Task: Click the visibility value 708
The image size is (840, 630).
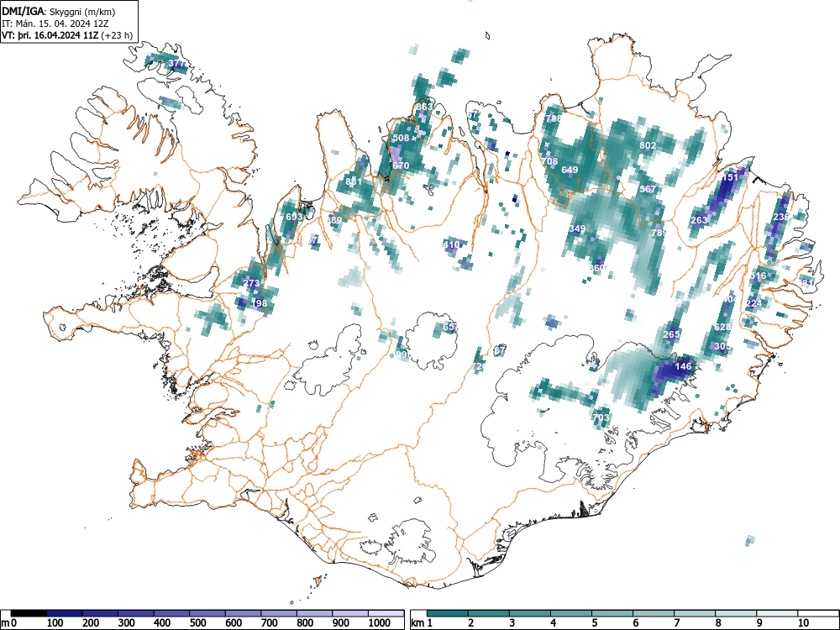Action: 549,161
